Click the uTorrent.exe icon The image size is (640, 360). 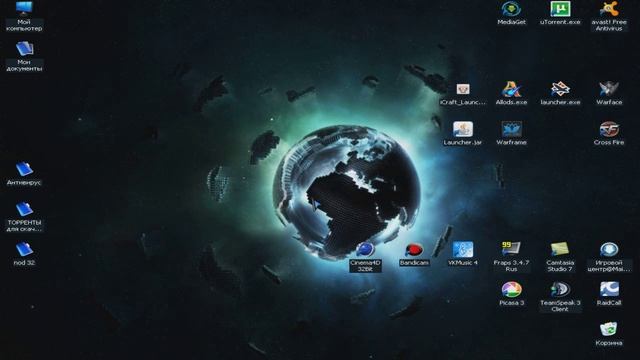pyautogui.click(x=560, y=9)
